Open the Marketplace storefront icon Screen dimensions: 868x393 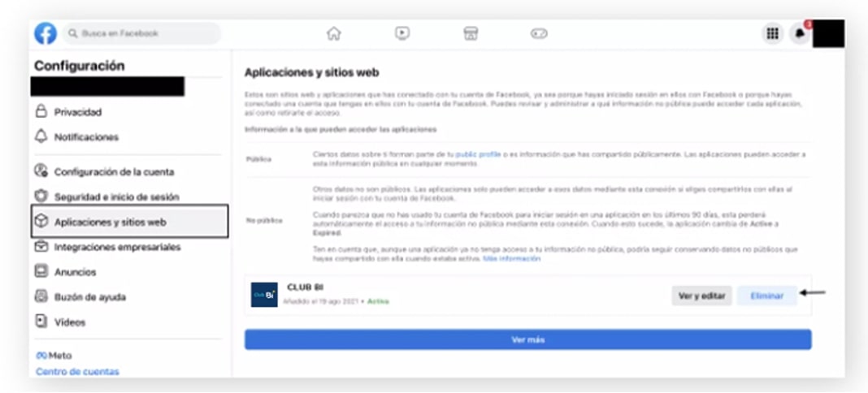(x=470, y=33)
